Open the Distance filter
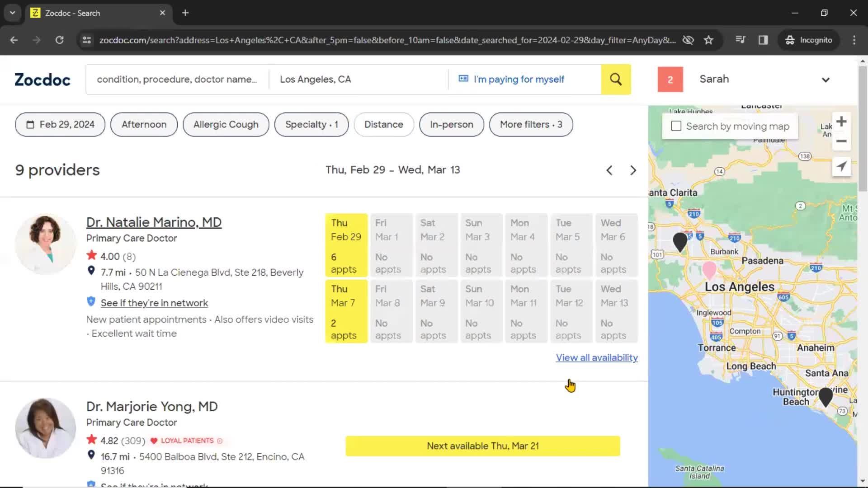868x488 pixels. [384, 124]
